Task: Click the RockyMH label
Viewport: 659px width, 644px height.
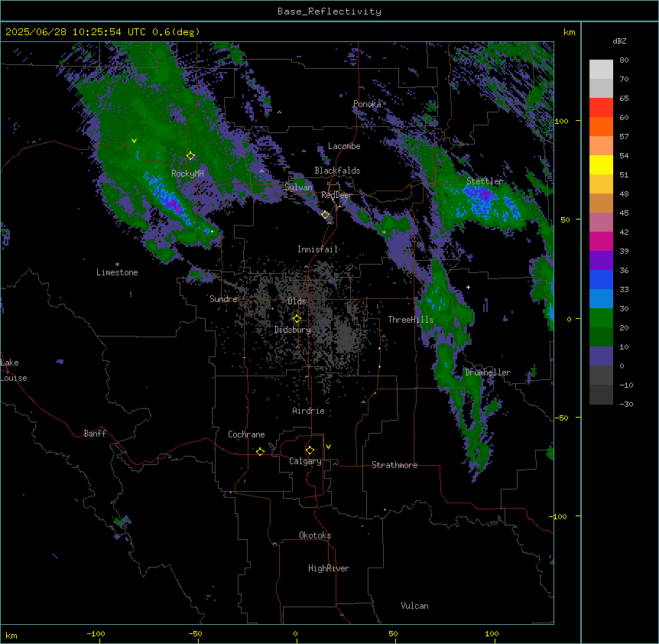Action: tap(187, 174)
